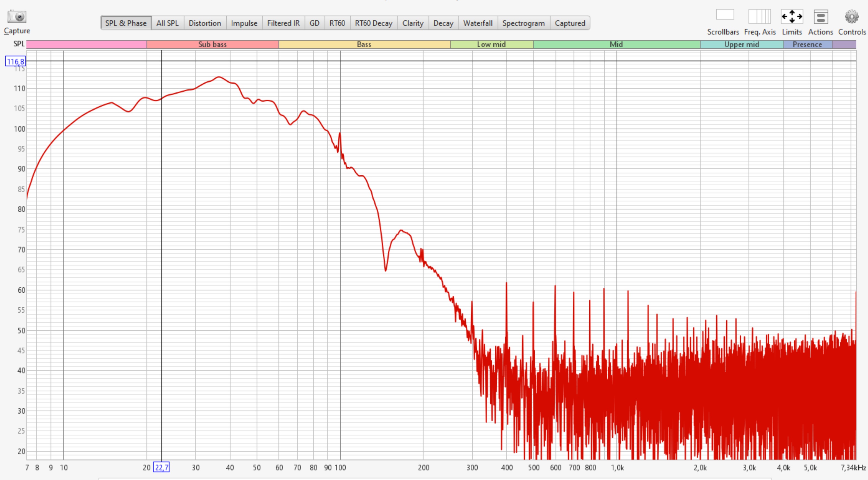Switch to the RT60 Decay tab
The width and height of the screenshot is (868, 480).
pos(374,23)
